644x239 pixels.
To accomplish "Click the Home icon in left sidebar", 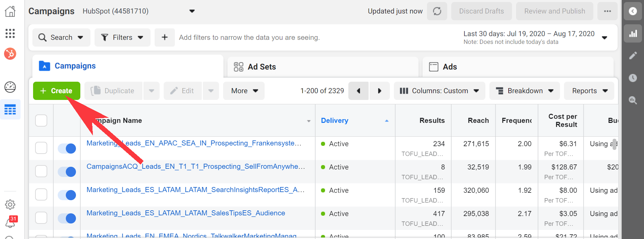I will click(x=10, y=11).
